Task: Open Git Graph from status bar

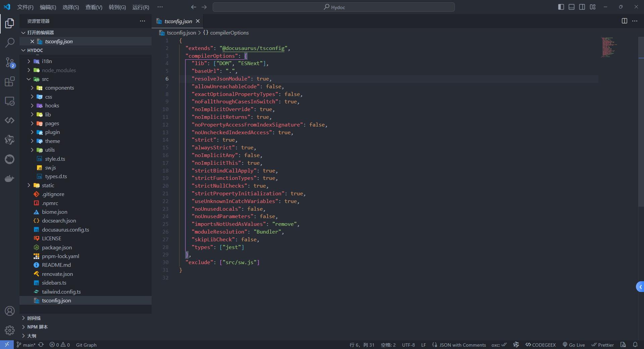Action: [86, 345]
